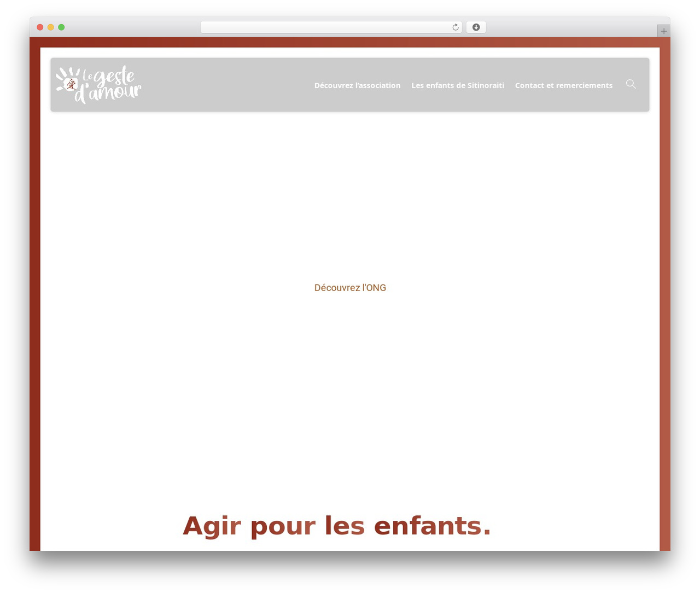The image size is (700, 593).
Task: Close the window with red button
Action: click(x=40, y=27)
